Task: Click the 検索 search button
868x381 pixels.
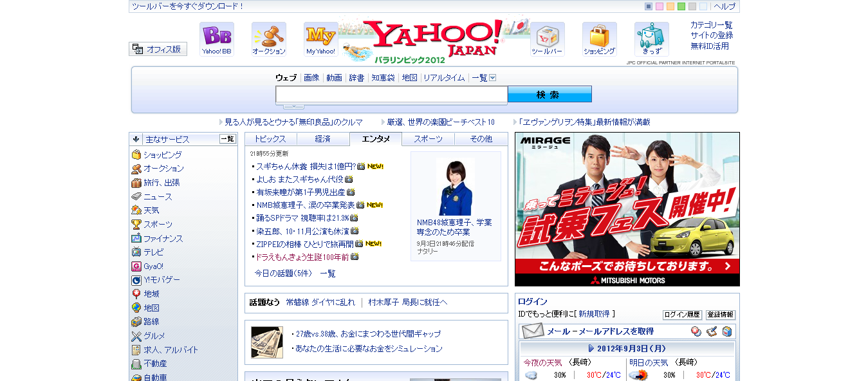Action: click(549, 95)
